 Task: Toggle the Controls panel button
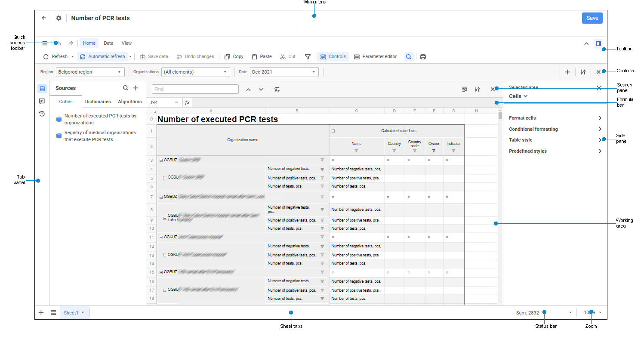[x=333, y=56]
